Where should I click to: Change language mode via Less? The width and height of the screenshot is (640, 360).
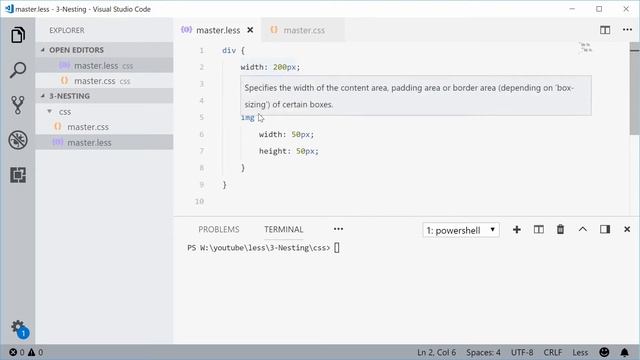point(580,352)
